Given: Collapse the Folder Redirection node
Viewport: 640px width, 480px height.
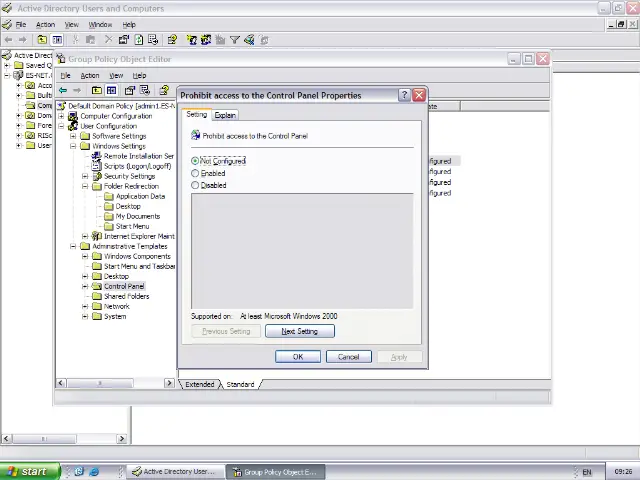Looking at the screenshot, I should pos(85,186).
